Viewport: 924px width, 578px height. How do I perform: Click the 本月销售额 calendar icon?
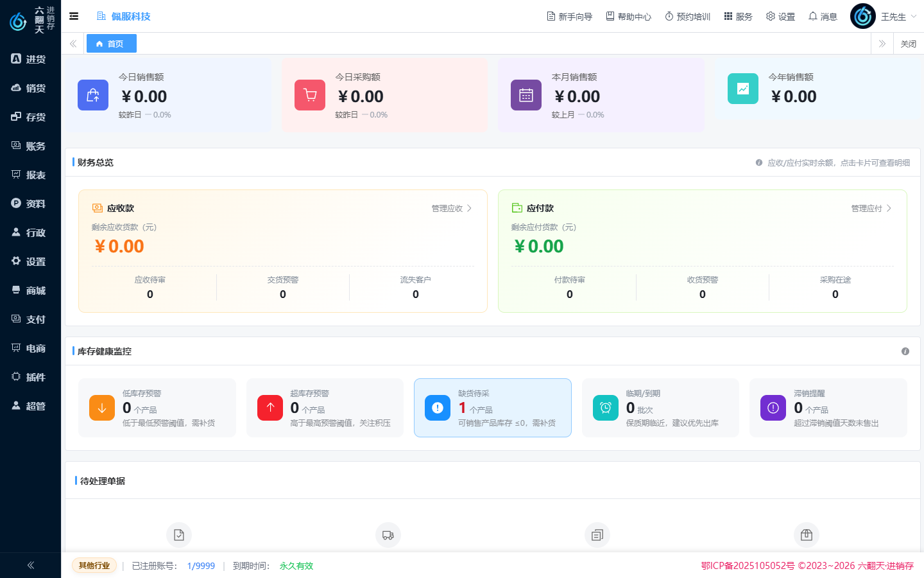(526, 95)
